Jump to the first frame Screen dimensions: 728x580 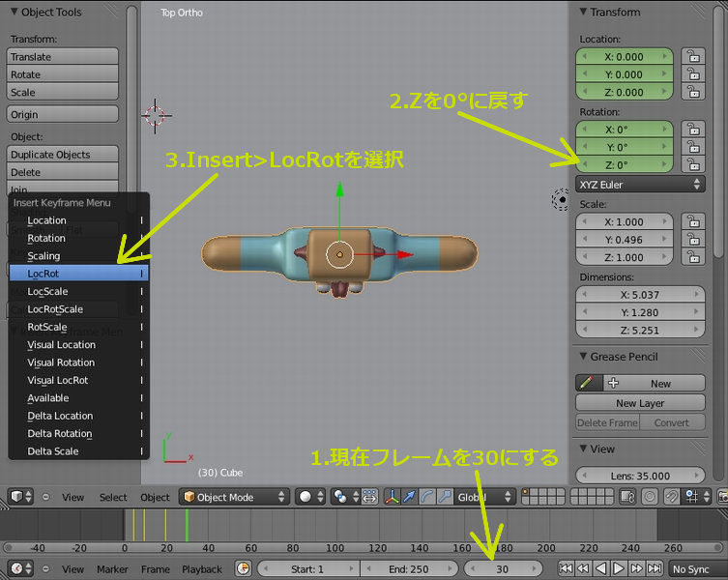566,568
